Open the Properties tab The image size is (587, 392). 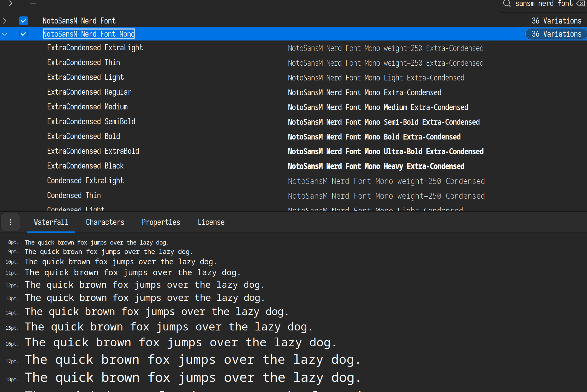point(161,222)
